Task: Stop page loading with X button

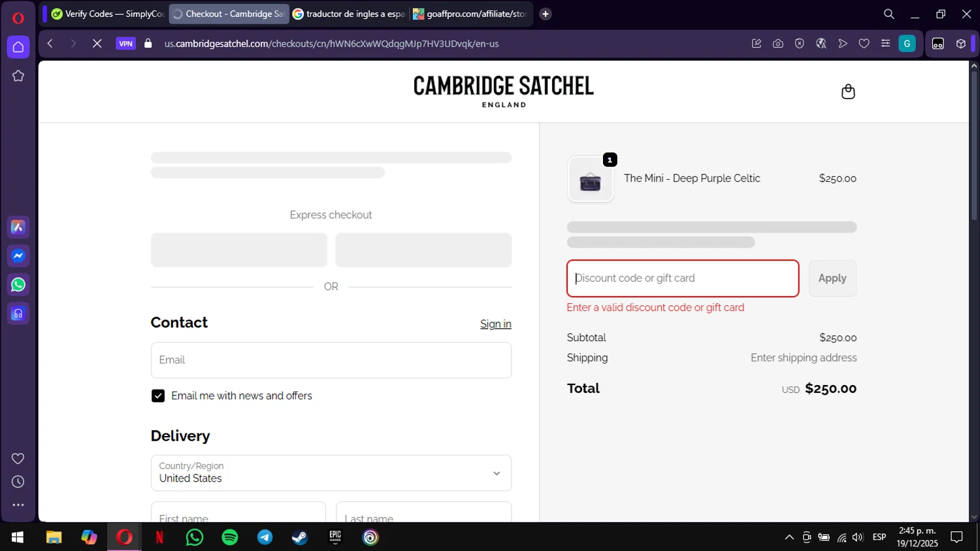Action: [x=97, y=44]
